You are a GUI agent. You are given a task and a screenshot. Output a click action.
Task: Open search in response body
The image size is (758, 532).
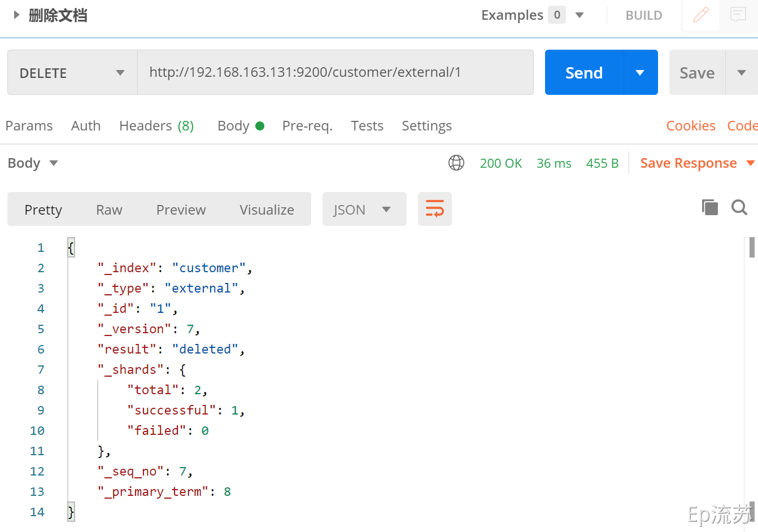pyautogui.click(x=739, y=207)
